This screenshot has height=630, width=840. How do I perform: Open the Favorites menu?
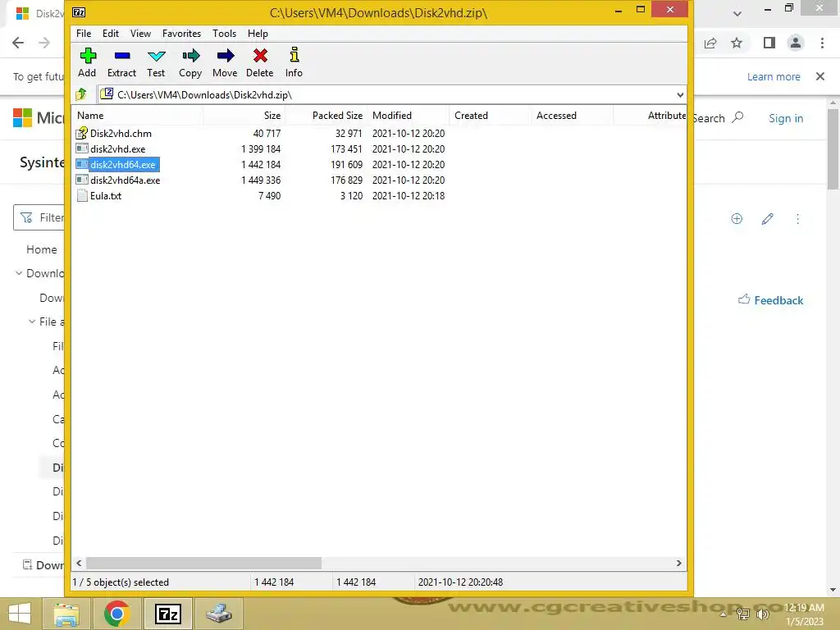(181, 33)
